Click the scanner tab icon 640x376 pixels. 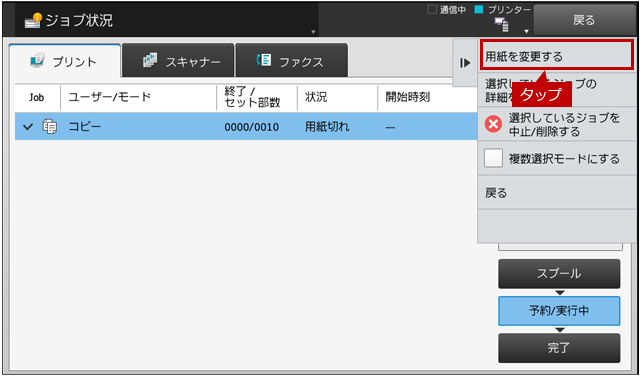[150, 60]
